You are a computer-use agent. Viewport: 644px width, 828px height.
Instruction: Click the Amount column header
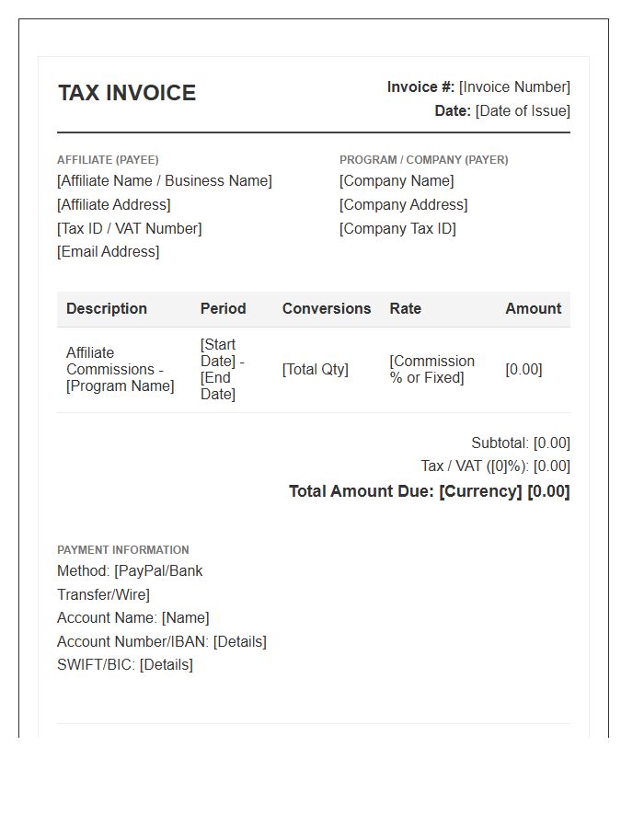coord(534,308)
